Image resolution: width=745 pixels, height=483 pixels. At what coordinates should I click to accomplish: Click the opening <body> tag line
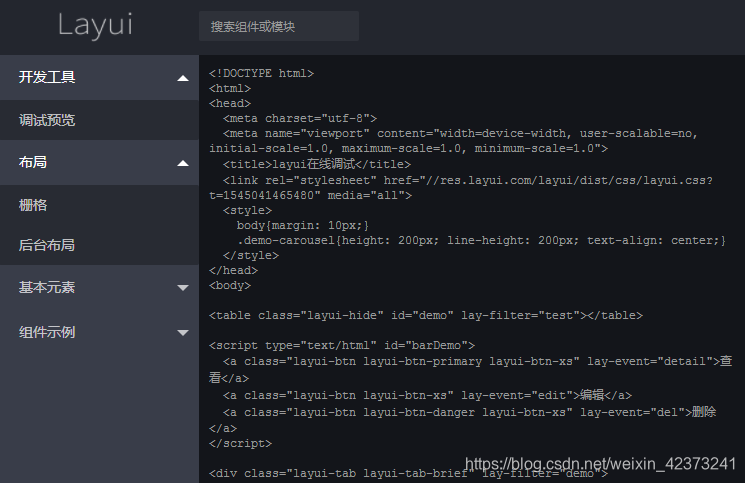[x=230, y=285]
